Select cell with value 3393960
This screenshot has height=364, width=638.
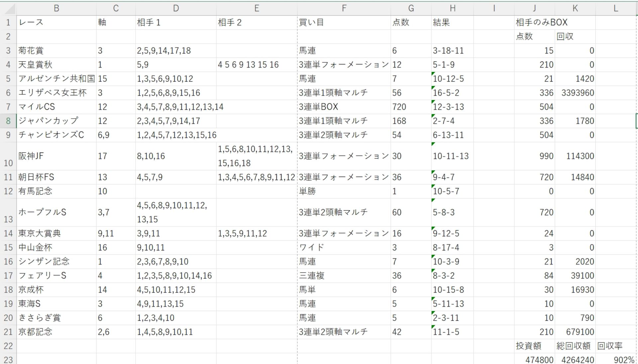578,93
